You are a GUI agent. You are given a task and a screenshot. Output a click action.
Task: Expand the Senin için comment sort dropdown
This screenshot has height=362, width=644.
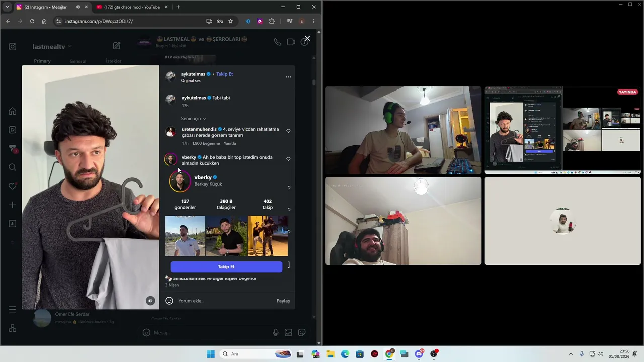point(194,118)
